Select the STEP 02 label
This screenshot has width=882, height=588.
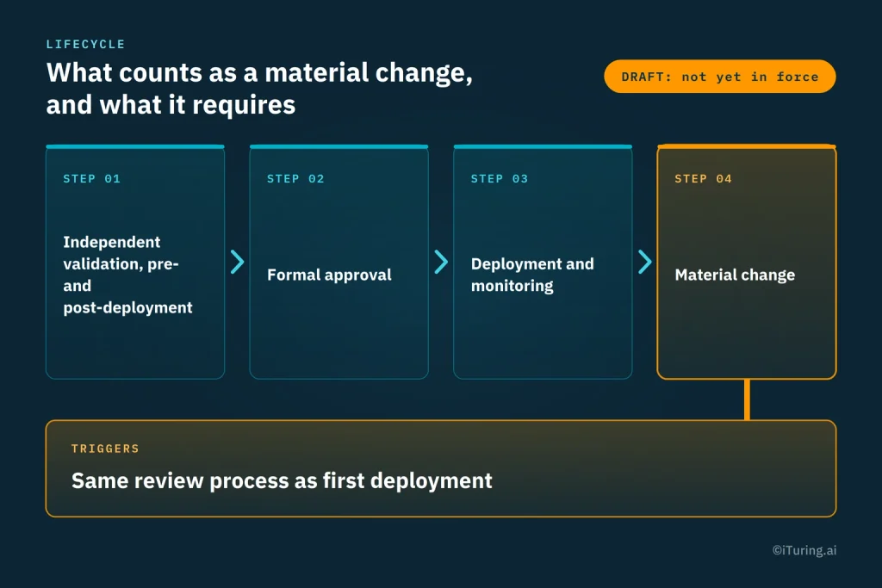point(295,179)
